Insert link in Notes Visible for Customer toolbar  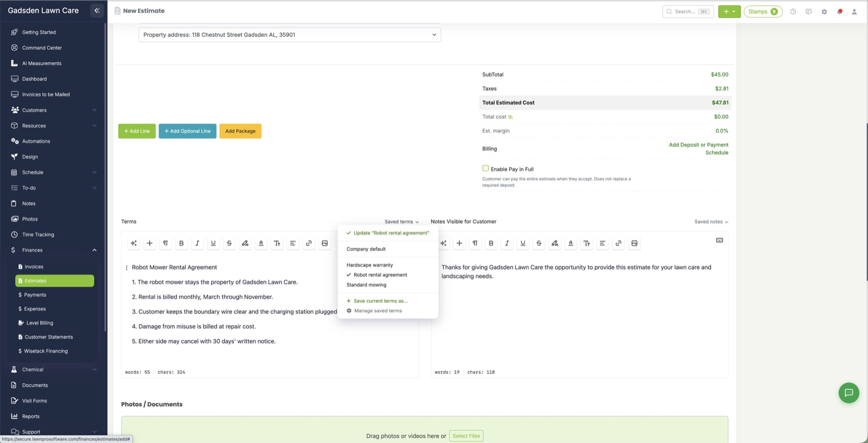[618, 243]
